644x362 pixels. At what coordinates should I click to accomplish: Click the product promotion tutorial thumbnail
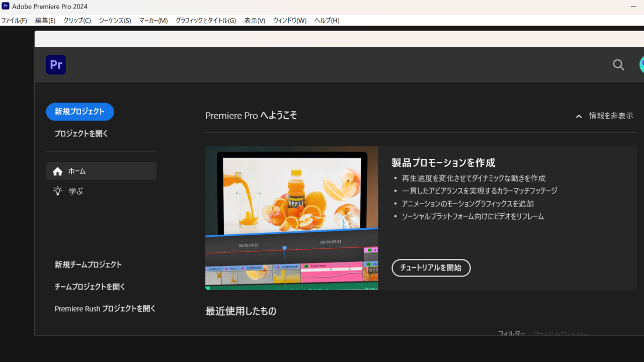coord(292,218)
